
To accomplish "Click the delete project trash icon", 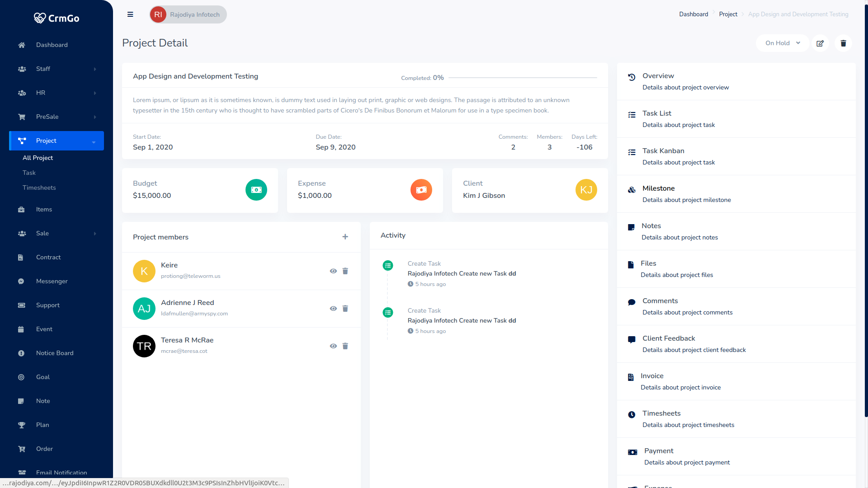I will pos(843,43).
